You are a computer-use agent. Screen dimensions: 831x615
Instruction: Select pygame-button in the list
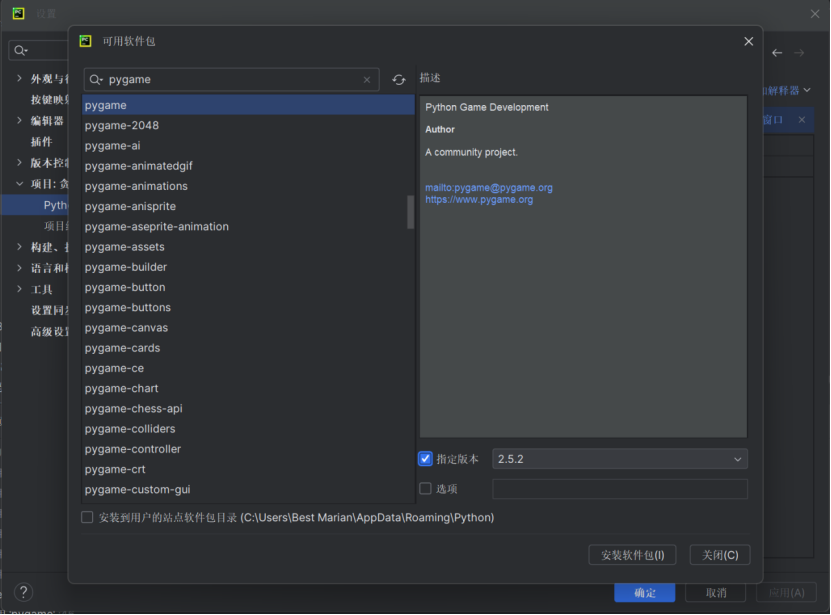tap(248, 287)
